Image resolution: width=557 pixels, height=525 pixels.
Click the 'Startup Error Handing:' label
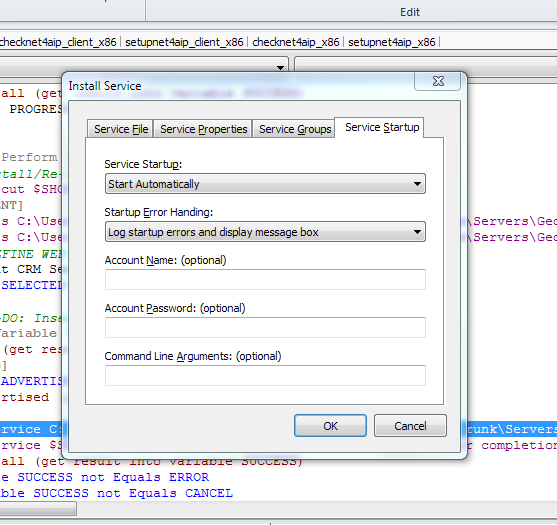[158, 212]
